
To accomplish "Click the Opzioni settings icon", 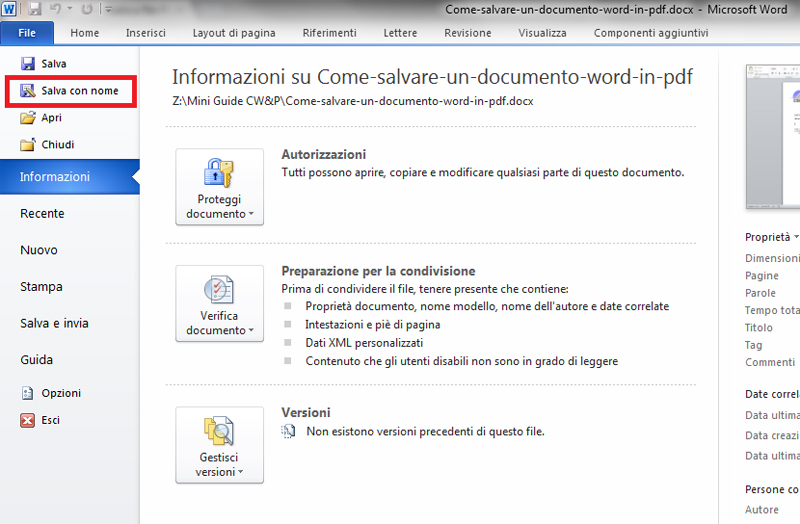I will coord(28,393).
